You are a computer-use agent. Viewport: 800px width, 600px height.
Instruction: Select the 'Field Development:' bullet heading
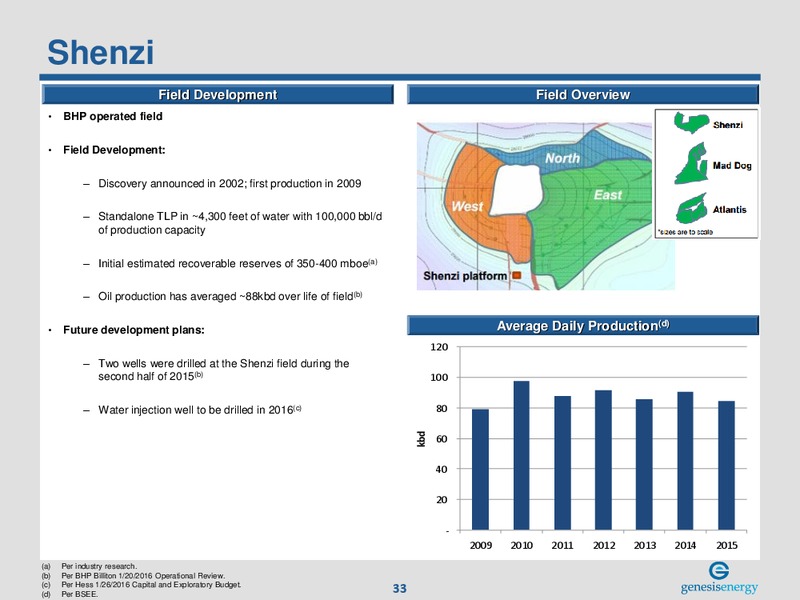pyautogui.click(x=114, y=150)
